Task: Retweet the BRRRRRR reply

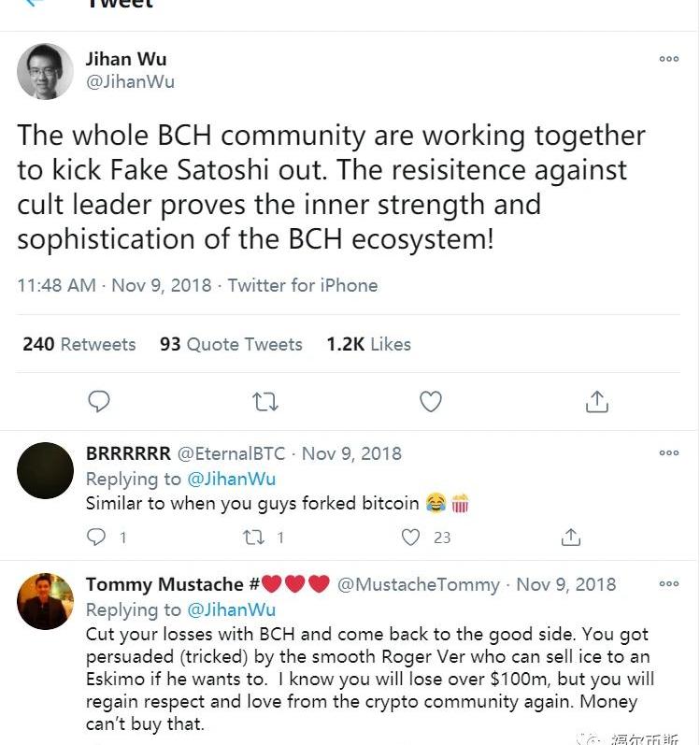Action: pos(254,537)
